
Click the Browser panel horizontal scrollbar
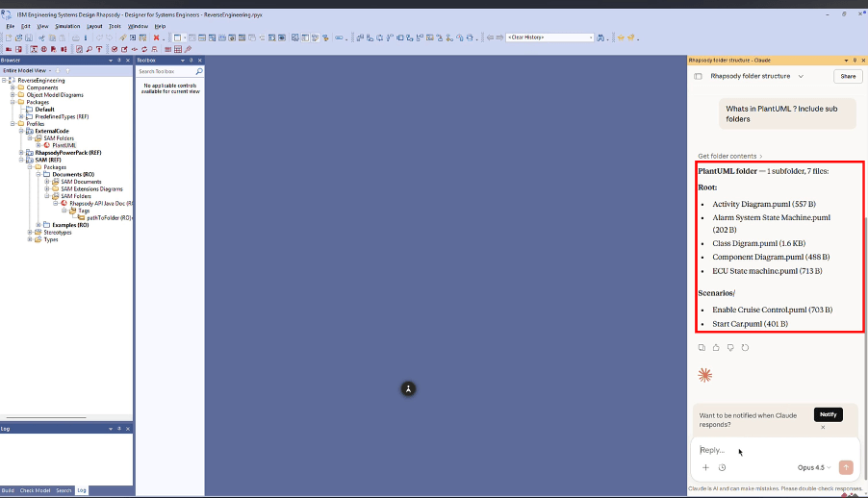pos(46,417)
